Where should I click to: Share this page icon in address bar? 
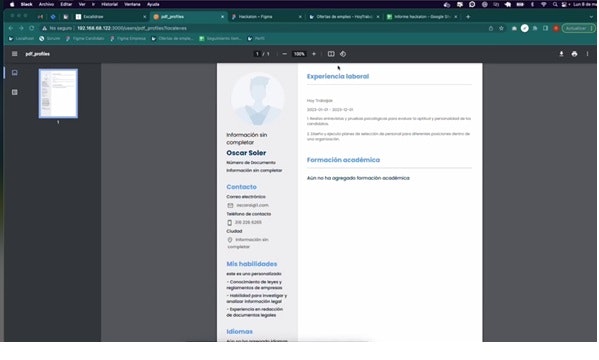tap(491, 28)
